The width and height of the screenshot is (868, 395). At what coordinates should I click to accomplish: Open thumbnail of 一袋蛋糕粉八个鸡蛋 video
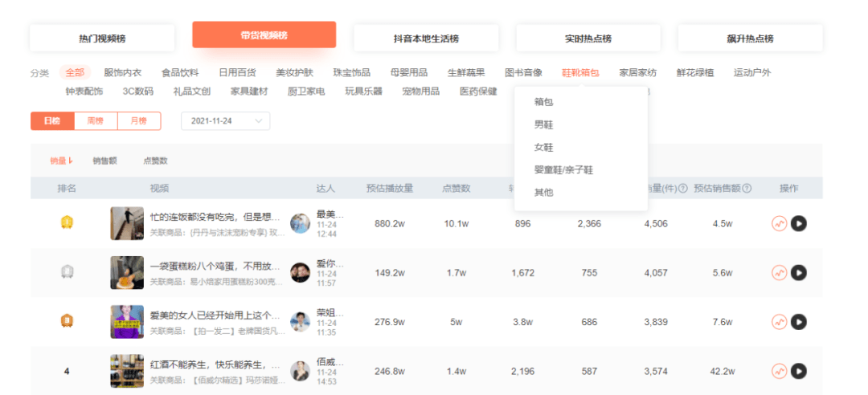(127, 273)
